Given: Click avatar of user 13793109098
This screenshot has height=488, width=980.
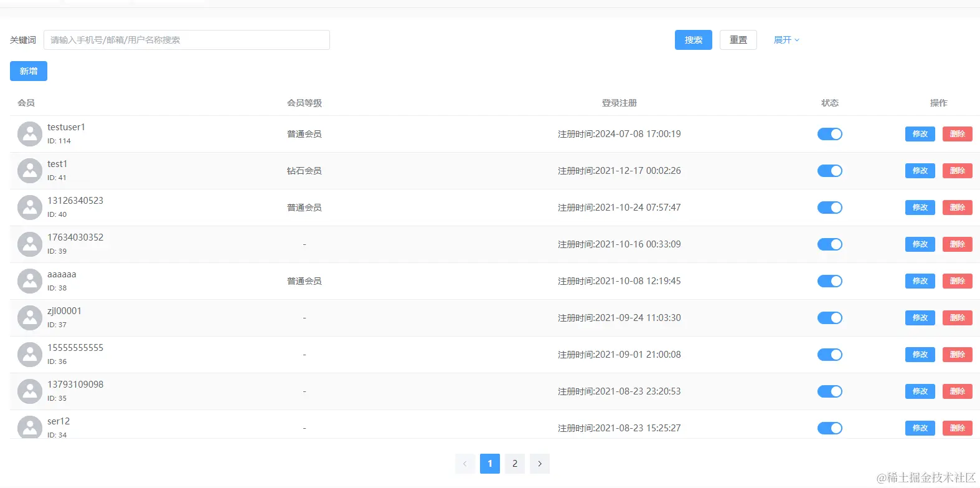Looking at the screenshot, I should tap(30, 391).
